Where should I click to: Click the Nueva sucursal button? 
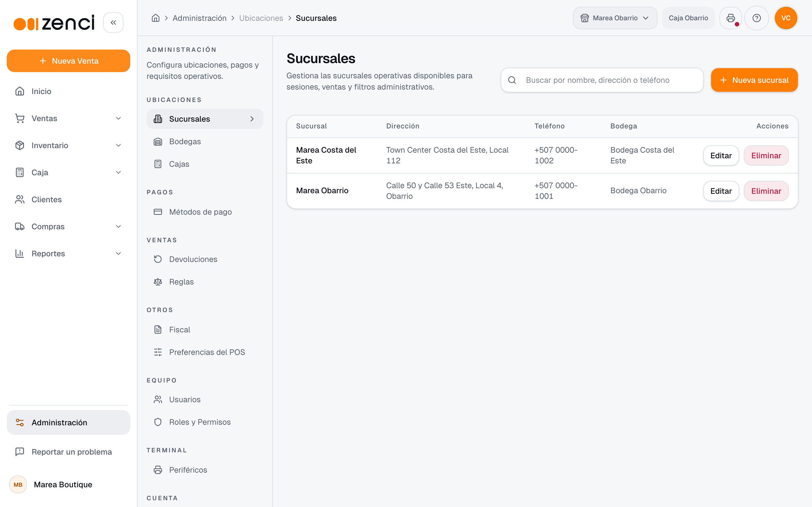tap(754, 80)
